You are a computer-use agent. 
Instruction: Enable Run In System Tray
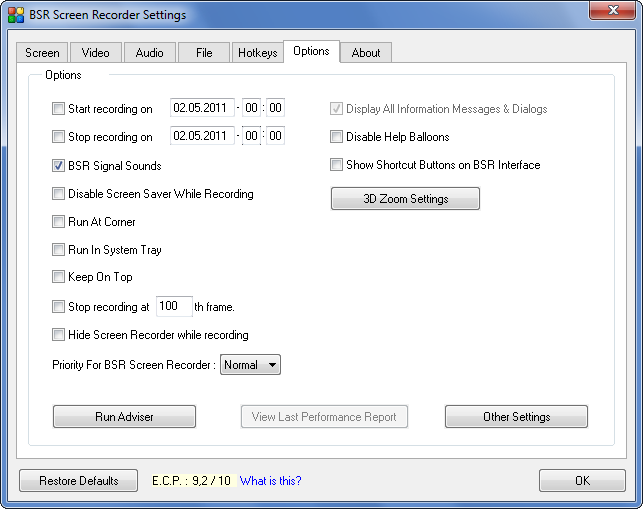tap(58, 249)
